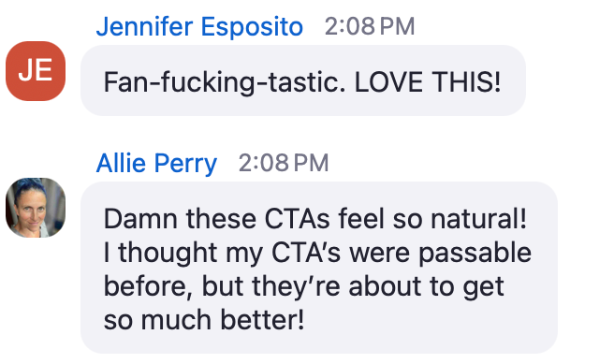Click the word 'passable' in Allie's message

[475, 254]
